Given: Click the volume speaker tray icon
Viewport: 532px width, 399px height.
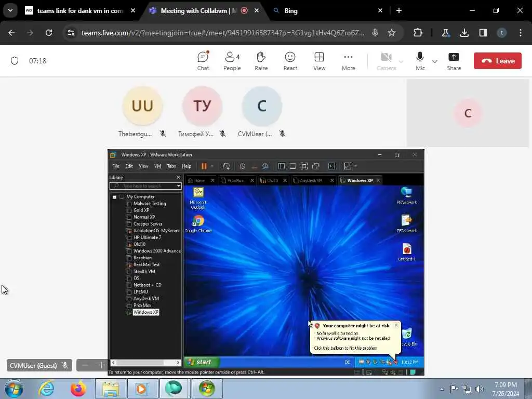Looking at the screenshot, I should coord(479,389).
